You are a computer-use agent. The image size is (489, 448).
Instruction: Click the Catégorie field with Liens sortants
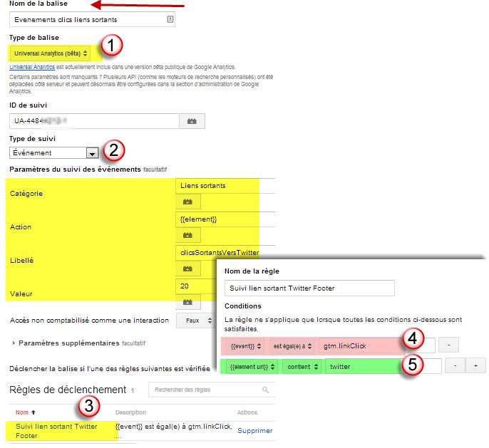[225, 186]
